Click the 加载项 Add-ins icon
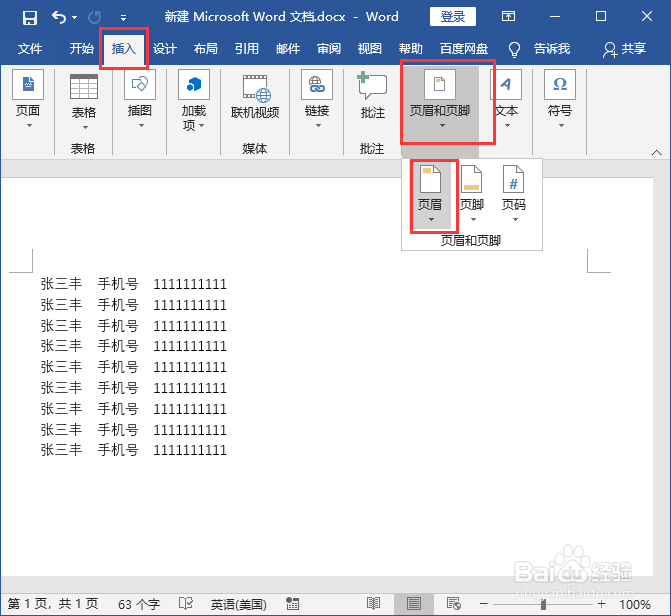Viewport: 671px width, 616px height. (194, 84)
